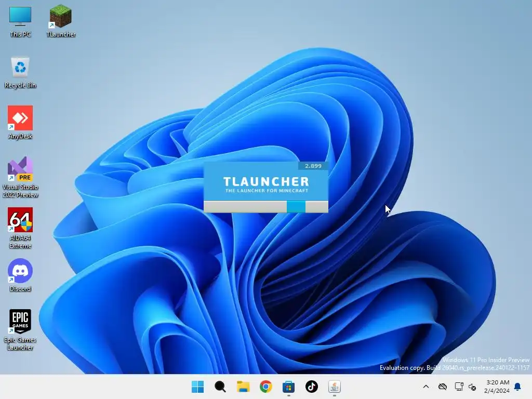
Task: Click the TLauncher splash logo
Action: coord(266,184)
